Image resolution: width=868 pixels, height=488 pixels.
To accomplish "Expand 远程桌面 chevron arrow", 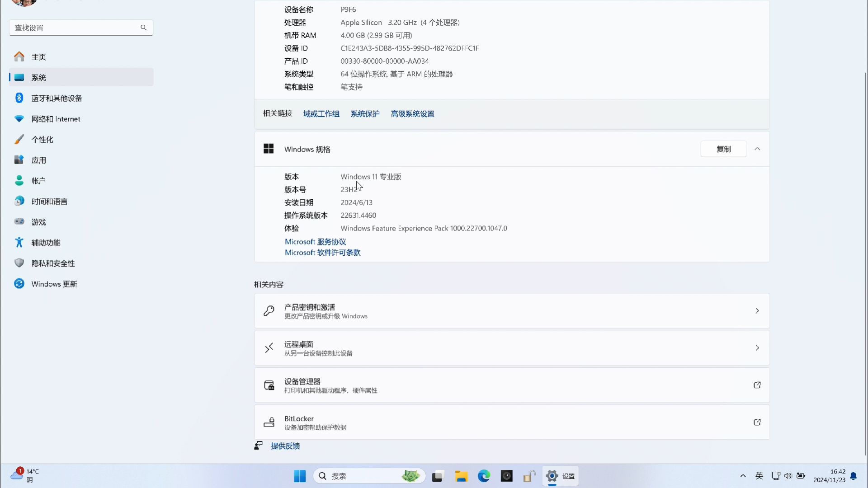I will click(x=757, y=348).
